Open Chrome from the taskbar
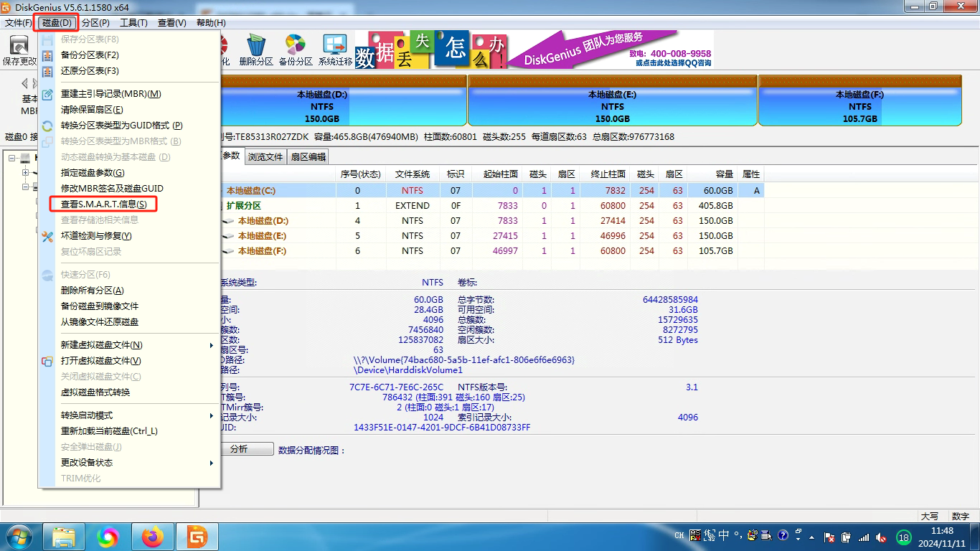 pyautogui.click(x=108, y=536)
